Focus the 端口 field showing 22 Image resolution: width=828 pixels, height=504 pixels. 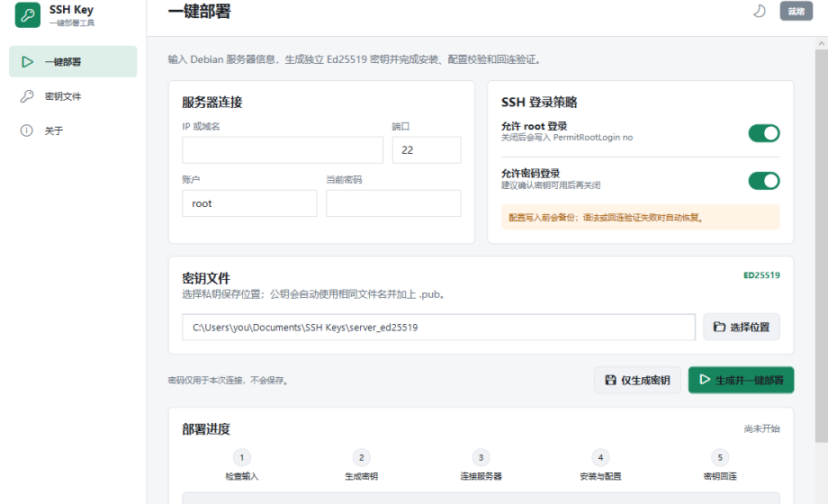click(427, 150)
